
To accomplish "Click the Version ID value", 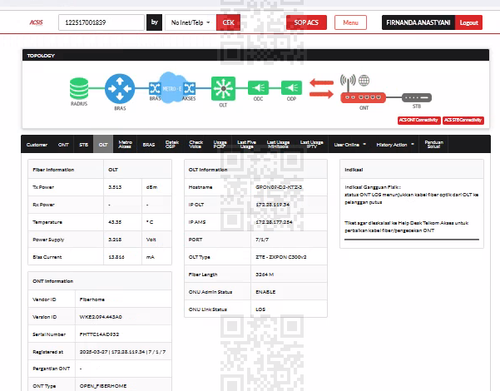I will point(101,317).
